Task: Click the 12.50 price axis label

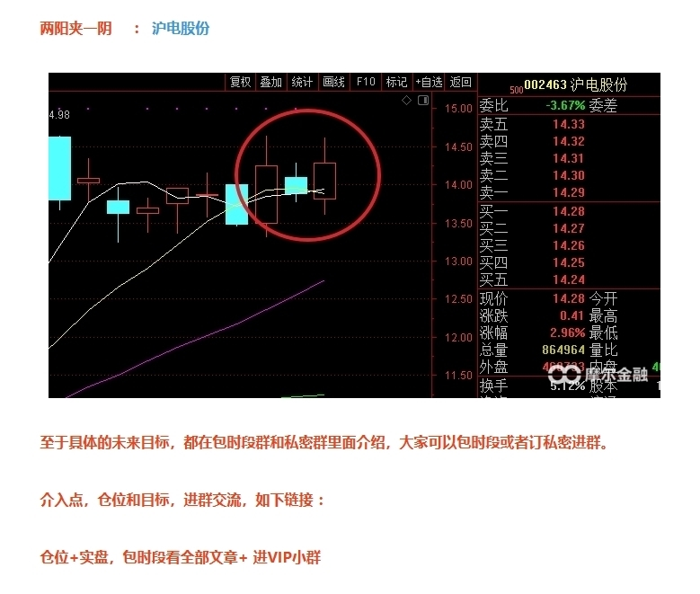Action: coord(458,299)
